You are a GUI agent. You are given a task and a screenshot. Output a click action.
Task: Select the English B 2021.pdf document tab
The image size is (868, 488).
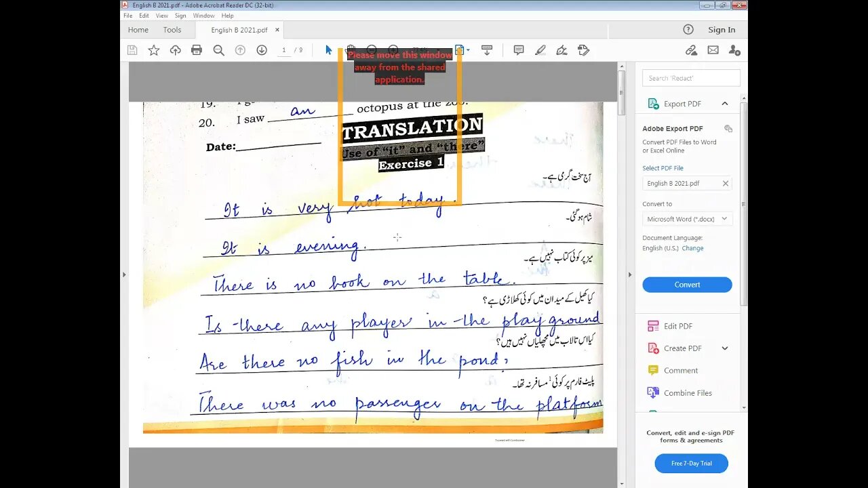239,30
